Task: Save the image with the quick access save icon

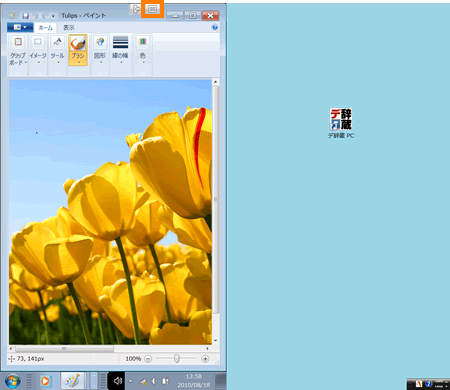Action: (x=25, y=16)
